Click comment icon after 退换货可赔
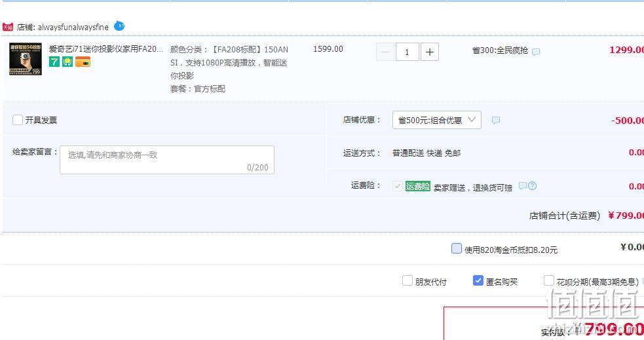644x340 pixels. point(522,185)
